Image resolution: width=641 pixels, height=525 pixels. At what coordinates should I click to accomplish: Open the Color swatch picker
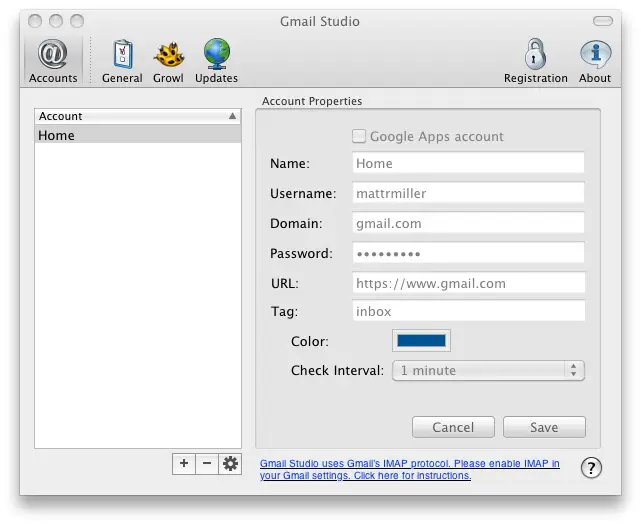coord(421,341)
